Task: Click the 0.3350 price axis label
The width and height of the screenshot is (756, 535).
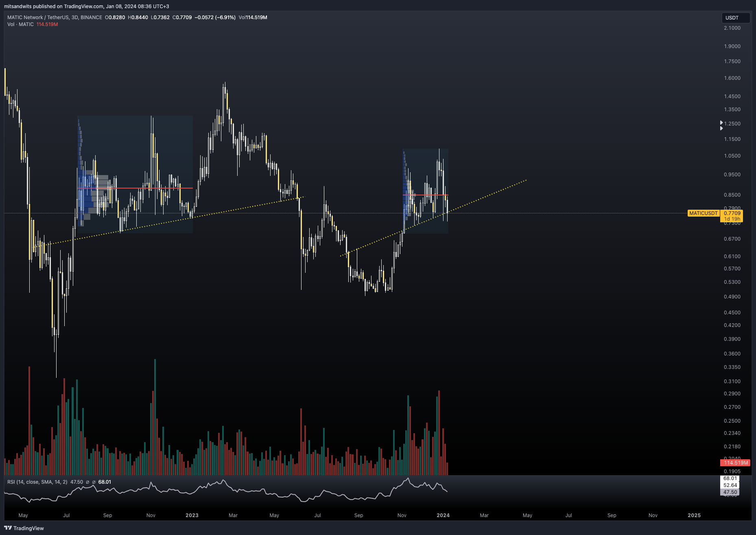Action: click(732, 367)
